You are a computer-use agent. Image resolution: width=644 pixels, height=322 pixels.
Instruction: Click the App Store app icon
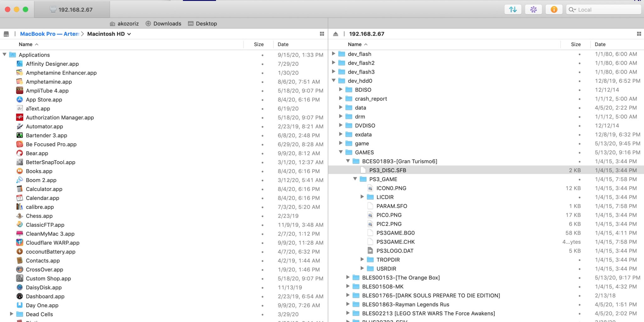click(19, 99)
